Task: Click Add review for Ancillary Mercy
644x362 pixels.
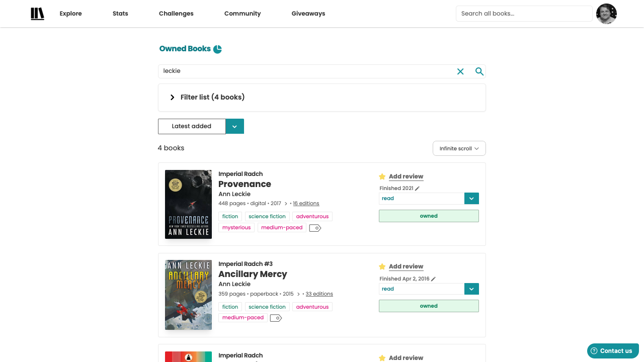Action: point(406,266)
